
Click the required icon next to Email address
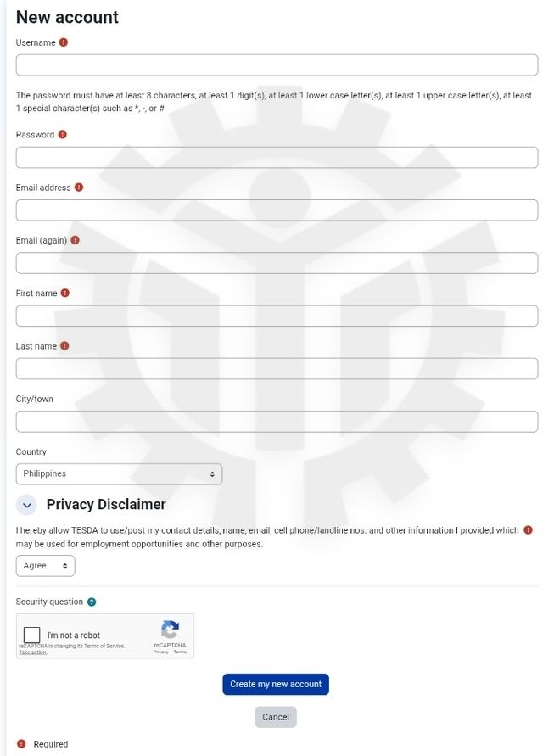78,187
